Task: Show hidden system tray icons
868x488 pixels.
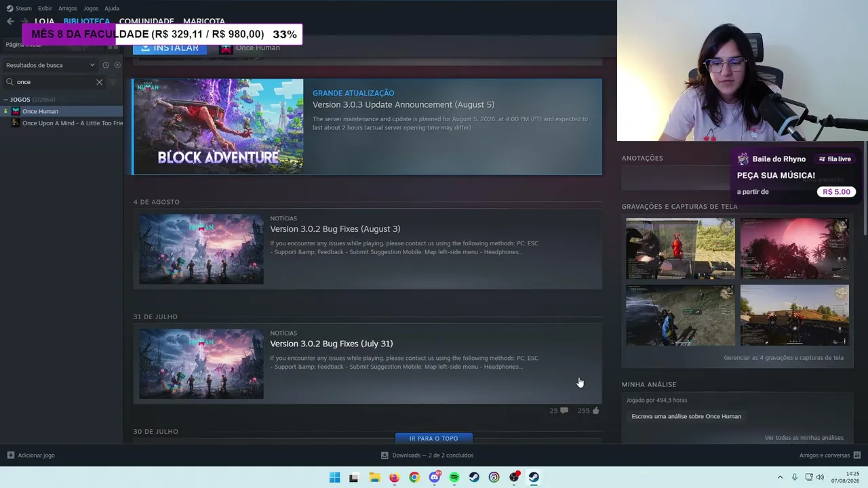Action: point(780,477)
